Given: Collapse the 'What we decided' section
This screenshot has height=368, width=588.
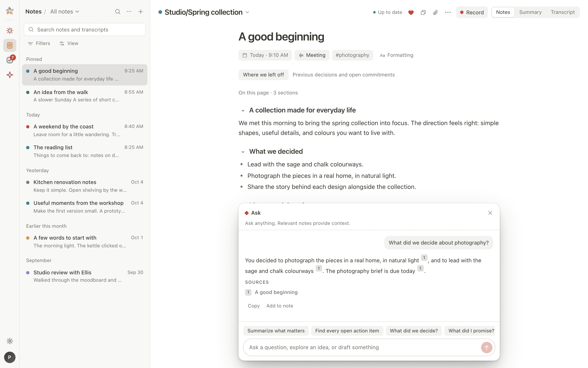Looking at the screenshot, I should tap(243, 152).
